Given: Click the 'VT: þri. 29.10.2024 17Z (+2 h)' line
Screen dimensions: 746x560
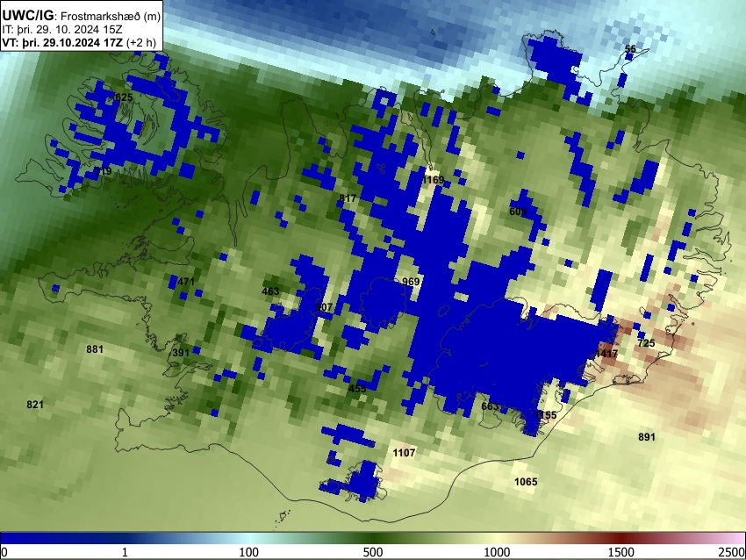Looking at the screenshot, I should click(x=79, y=42).
